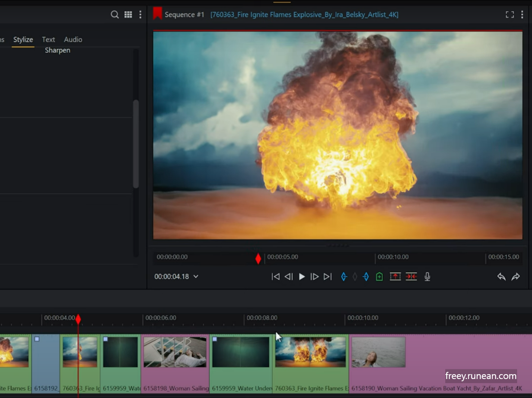Click 00:00:05.00 on the viewer scrub bar
Viewport: 532px width, 398px height.
coord(283,257)
